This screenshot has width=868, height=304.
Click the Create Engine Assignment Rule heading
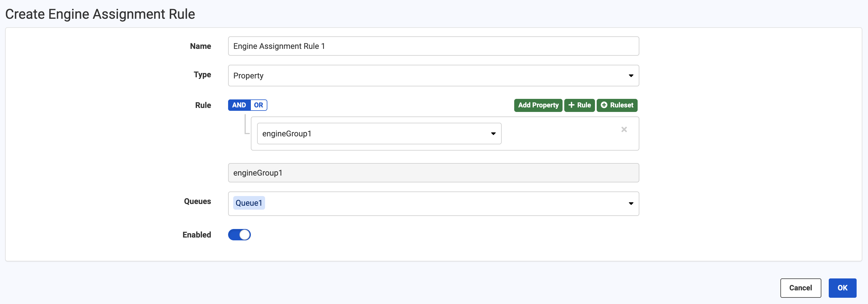tap(100, 14)
